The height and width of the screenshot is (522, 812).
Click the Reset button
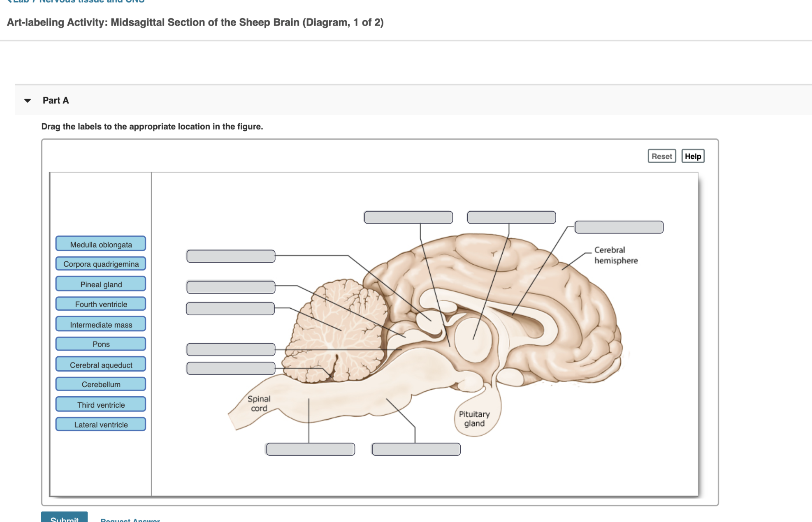(661, 156)
